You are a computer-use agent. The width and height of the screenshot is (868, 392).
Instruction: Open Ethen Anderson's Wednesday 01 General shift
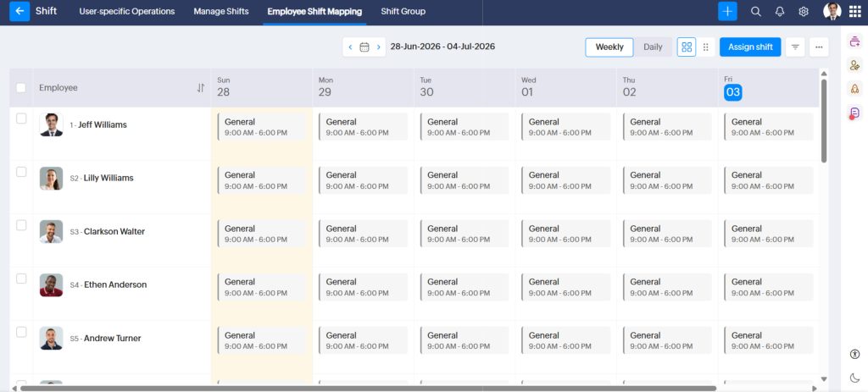tap(565, 287)
